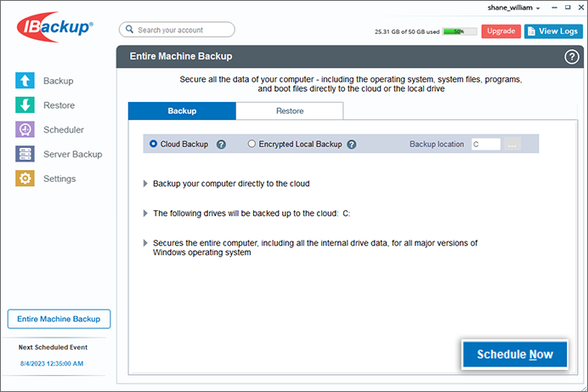This screenshot has height=392, width=588.
Task: Click help icon next to Cloud Backup
Action: pos(221,145)
